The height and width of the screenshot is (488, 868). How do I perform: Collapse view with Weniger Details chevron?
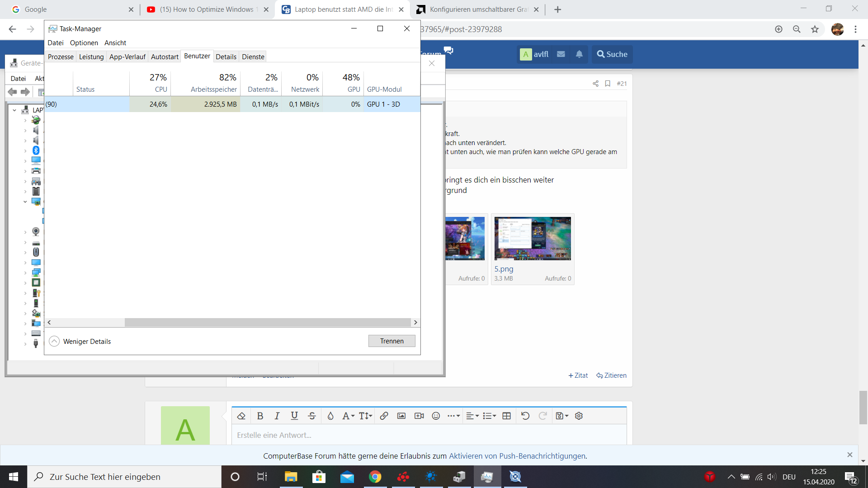tap(54, 341)
